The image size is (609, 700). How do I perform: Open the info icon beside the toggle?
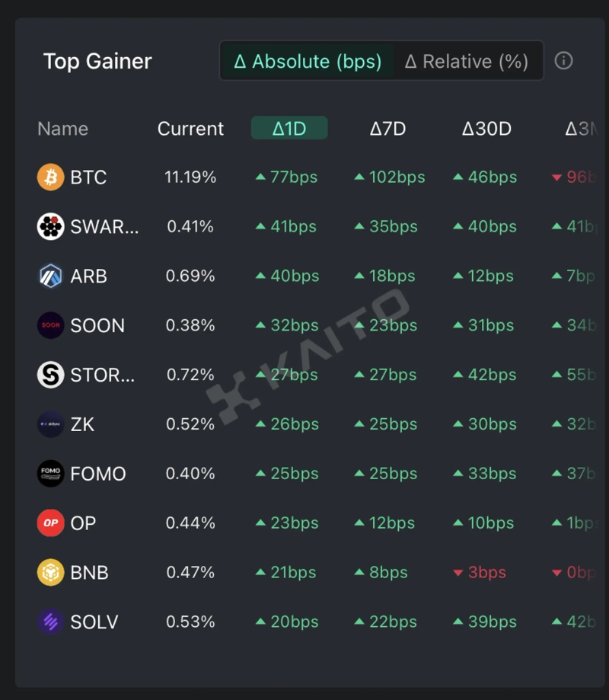point(563,61)
